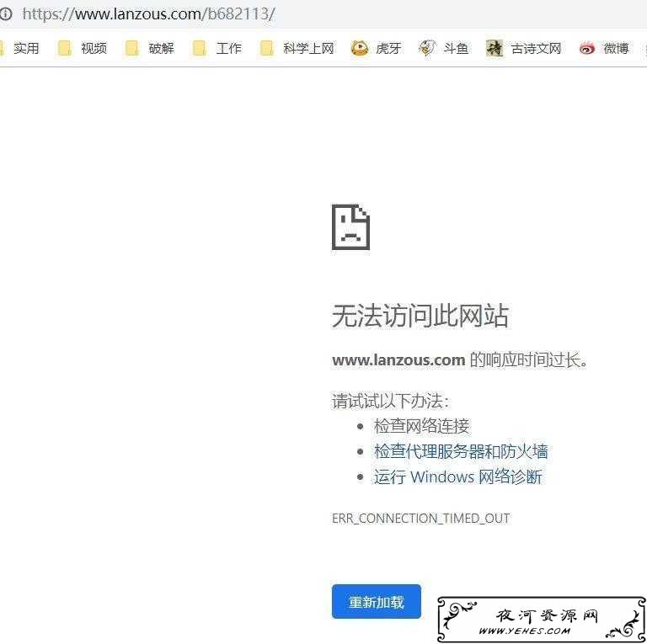The height and width of the screenshot is (644, 647).
Task: Click the 工作 folder icon
Action: [200, 48]
